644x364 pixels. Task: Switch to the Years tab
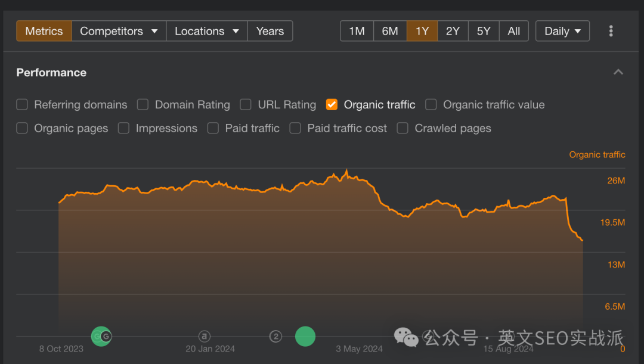click(x=270, y=31)
